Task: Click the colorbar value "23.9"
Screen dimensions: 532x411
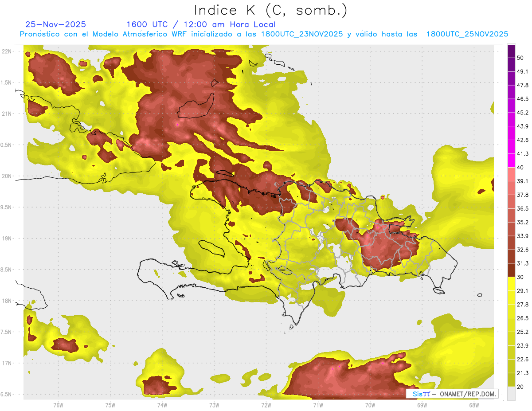Action: 523,345
